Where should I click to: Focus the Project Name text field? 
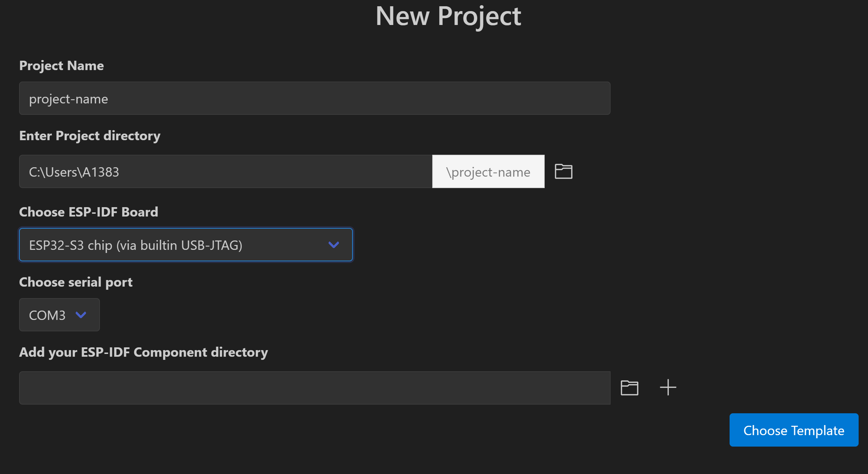[x=314, y=99]
